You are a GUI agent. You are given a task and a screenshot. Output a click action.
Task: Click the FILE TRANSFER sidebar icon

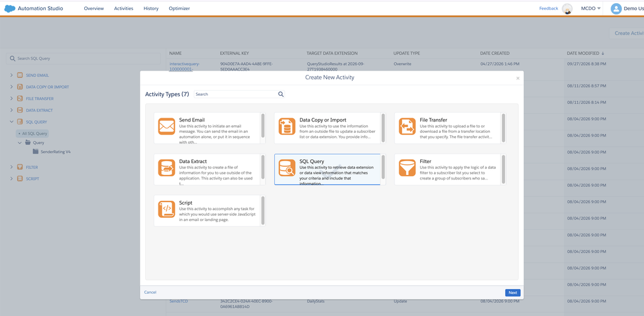pos(19,99)
